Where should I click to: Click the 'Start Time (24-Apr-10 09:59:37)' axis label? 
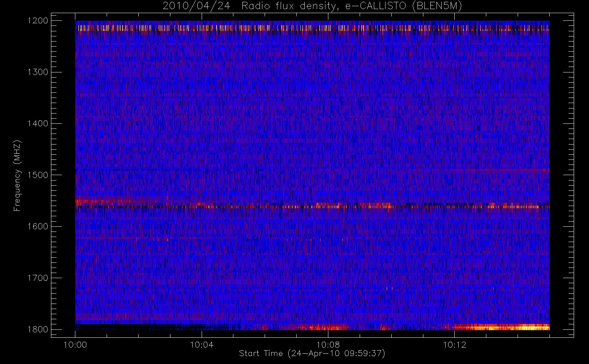(x=312, y=353)
